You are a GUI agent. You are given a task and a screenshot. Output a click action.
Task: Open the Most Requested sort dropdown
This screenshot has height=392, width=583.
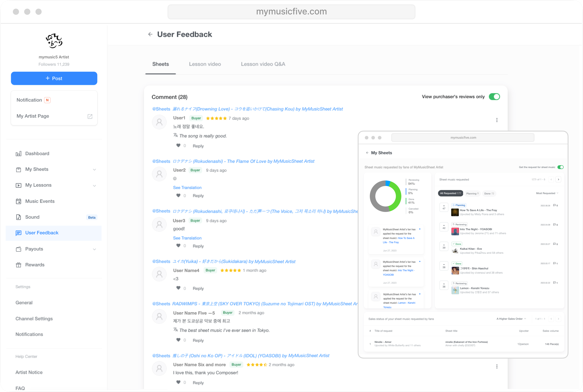pos(547,193)
